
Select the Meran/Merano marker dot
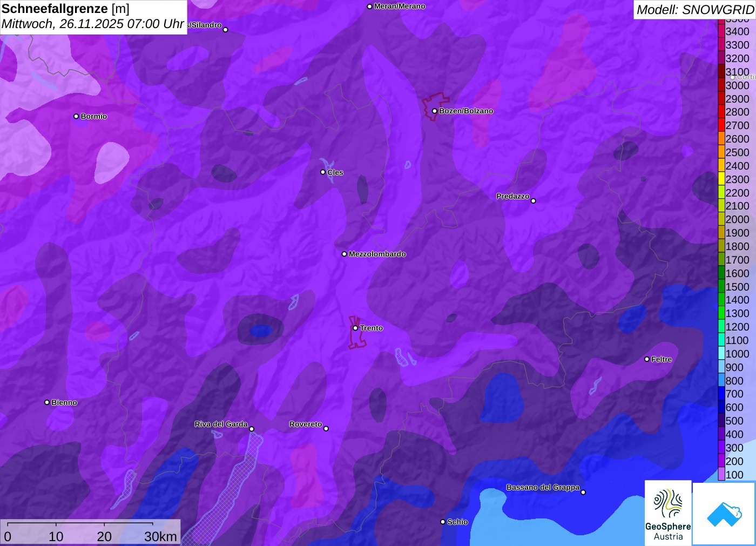[369, 6]
